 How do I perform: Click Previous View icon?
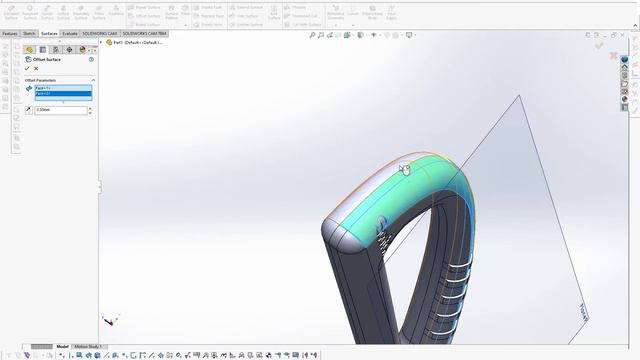tap(330, 35)
